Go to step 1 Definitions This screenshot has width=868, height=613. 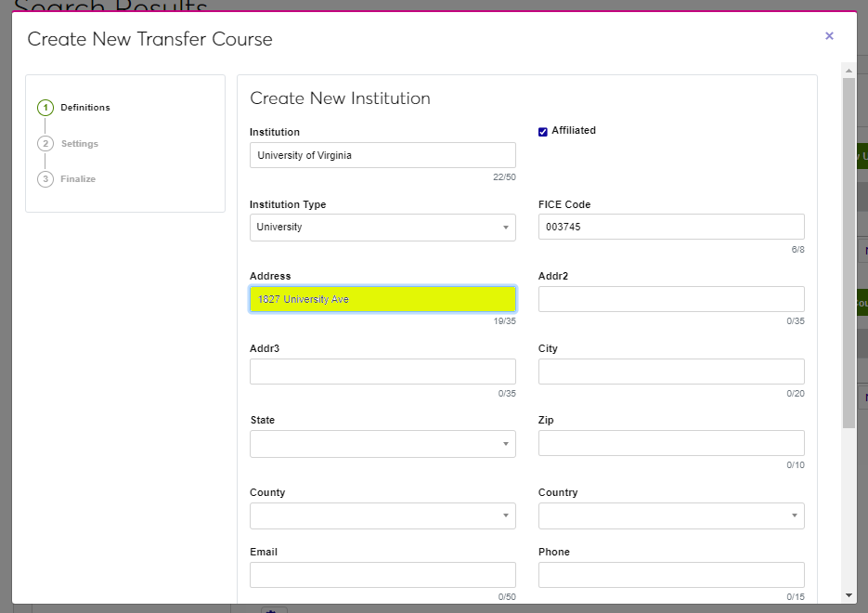coord(73,108)
